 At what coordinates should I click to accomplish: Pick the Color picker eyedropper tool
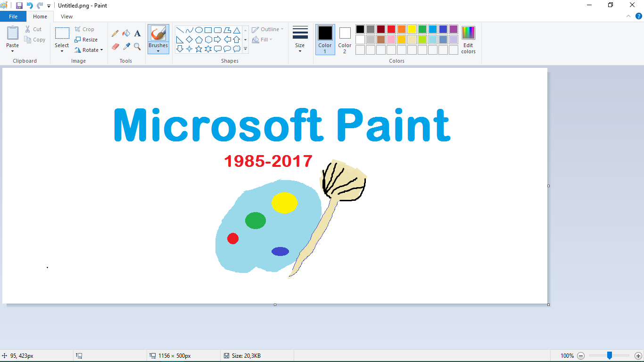126,47
